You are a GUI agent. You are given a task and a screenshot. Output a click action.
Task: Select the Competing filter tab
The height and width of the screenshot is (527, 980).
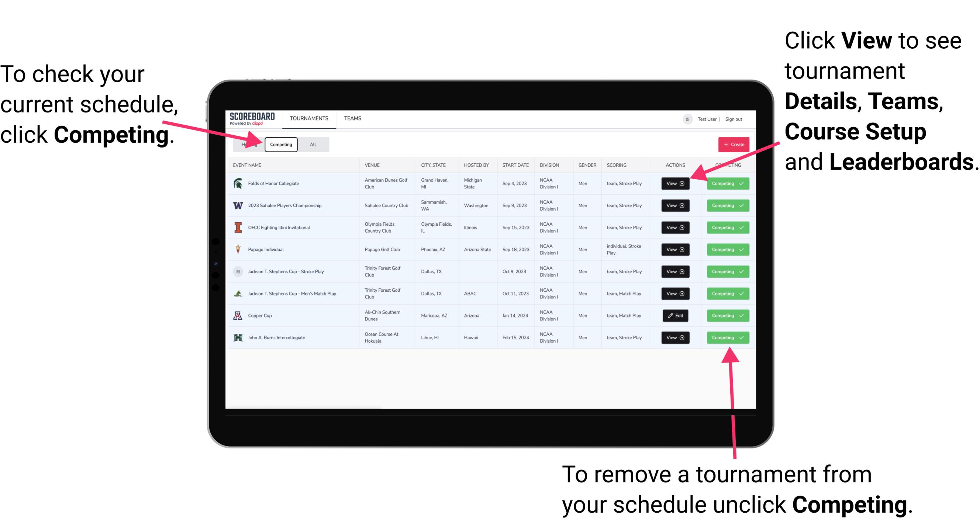280,144
